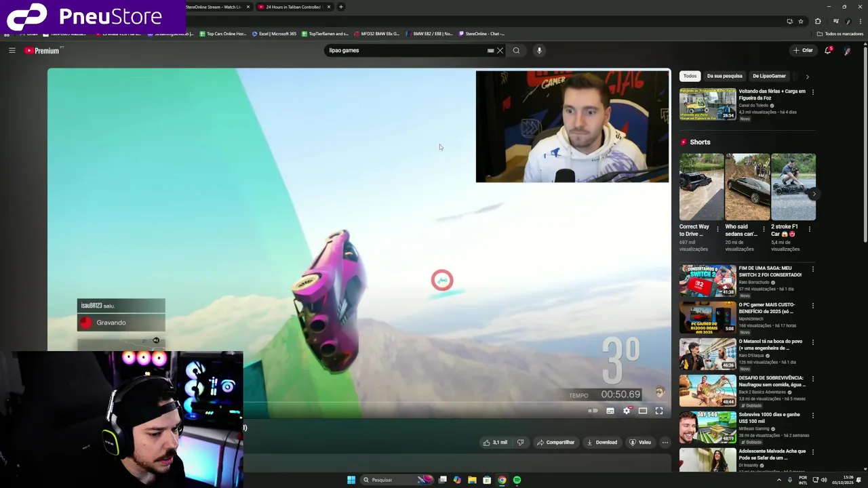Viewport: 868px width, 488px height.
Task: Open a new browser tab
Action: point(341,7)
